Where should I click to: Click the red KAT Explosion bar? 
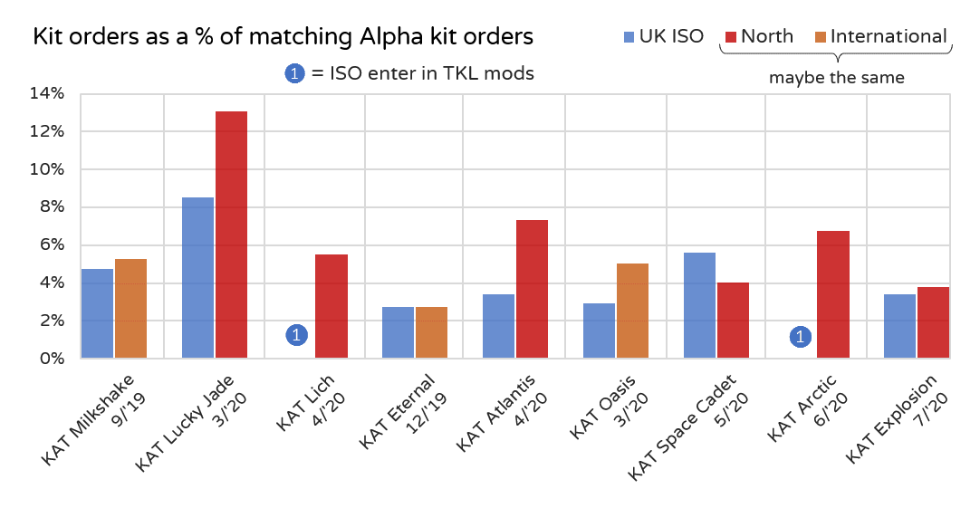933,322
